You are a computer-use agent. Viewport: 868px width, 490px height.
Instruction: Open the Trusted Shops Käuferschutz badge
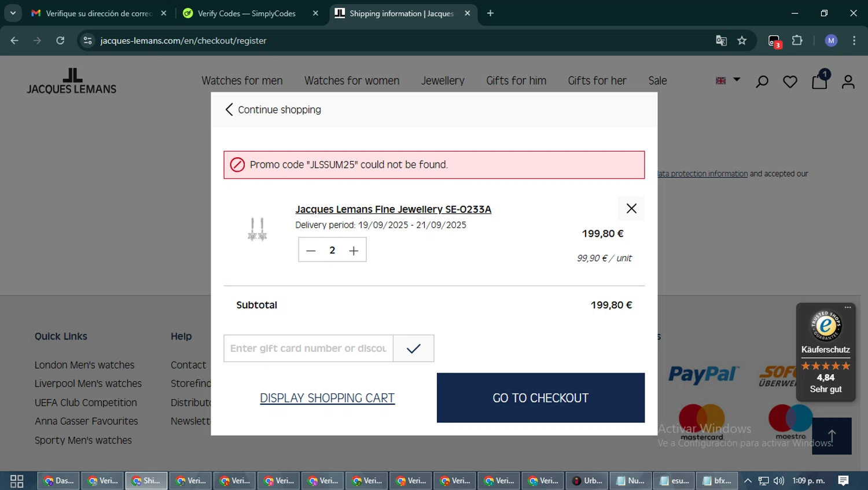coord(826,353)
